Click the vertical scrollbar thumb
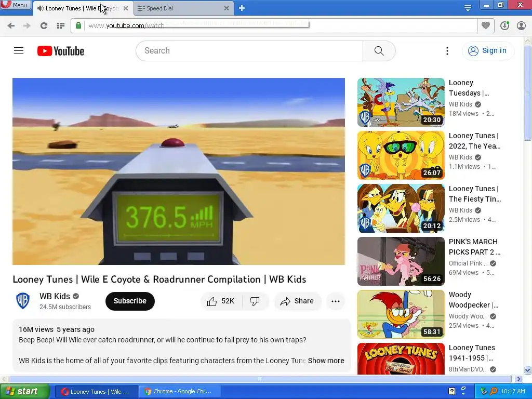The width and height of the screenshot is (532, 399). pos(528,92)
